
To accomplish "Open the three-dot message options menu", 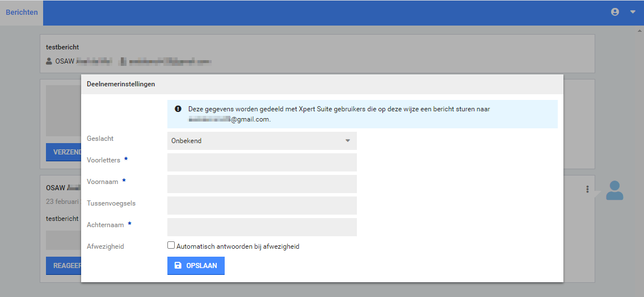I will [x=587, y=190].
